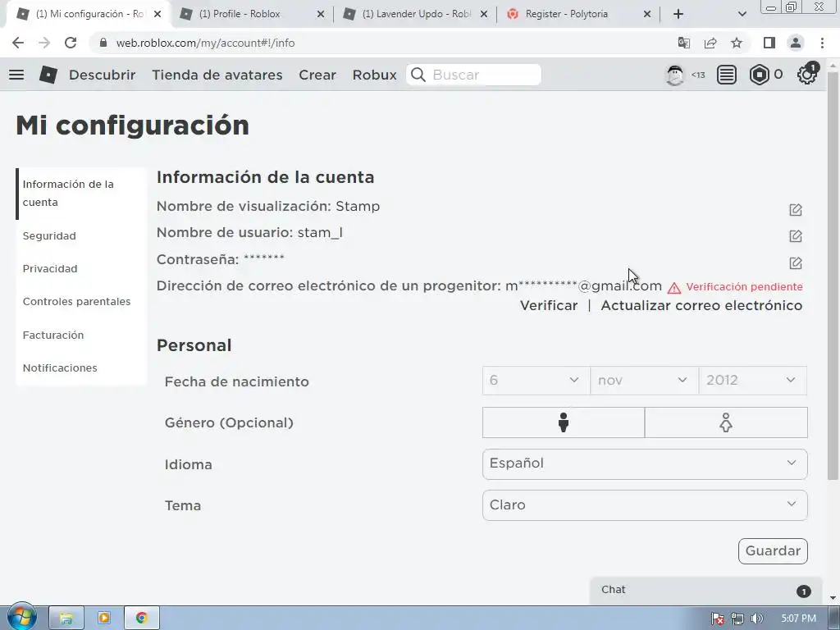Click the Verificar link
The height and width of the screenshot is (630, 840).
tap(549, 305)
